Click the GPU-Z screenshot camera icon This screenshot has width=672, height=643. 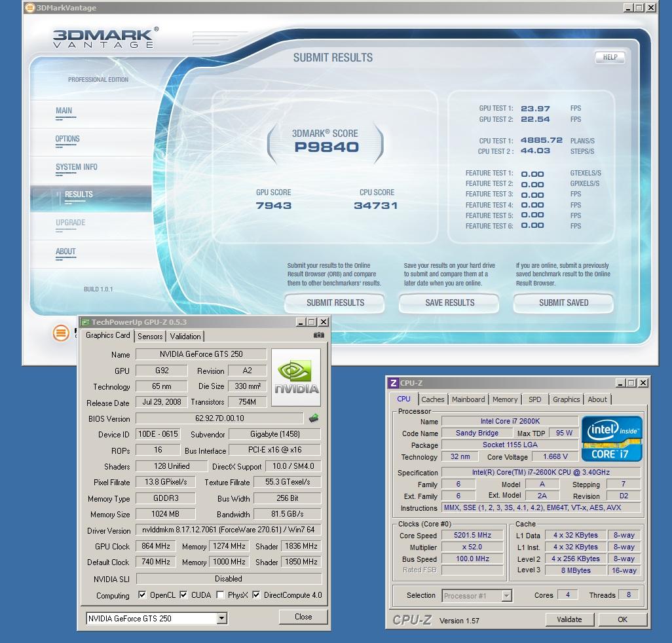point(319,335)
